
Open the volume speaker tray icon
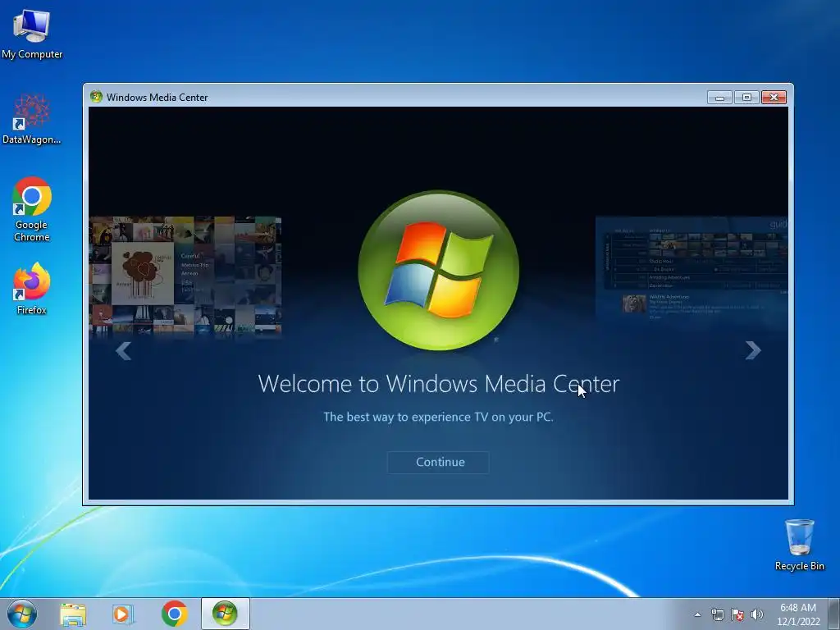(757, 614)
